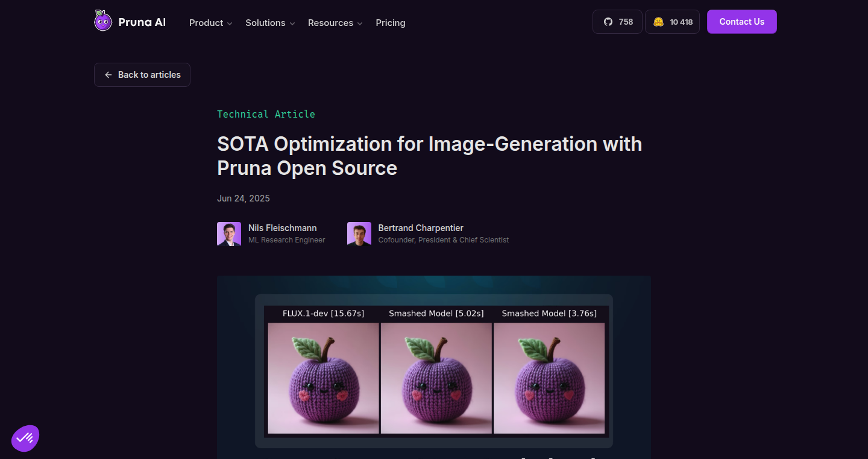Click the Cofounder, President & Chief Scientist text
This screenshot has width=868, height=459.
(444, 240)
